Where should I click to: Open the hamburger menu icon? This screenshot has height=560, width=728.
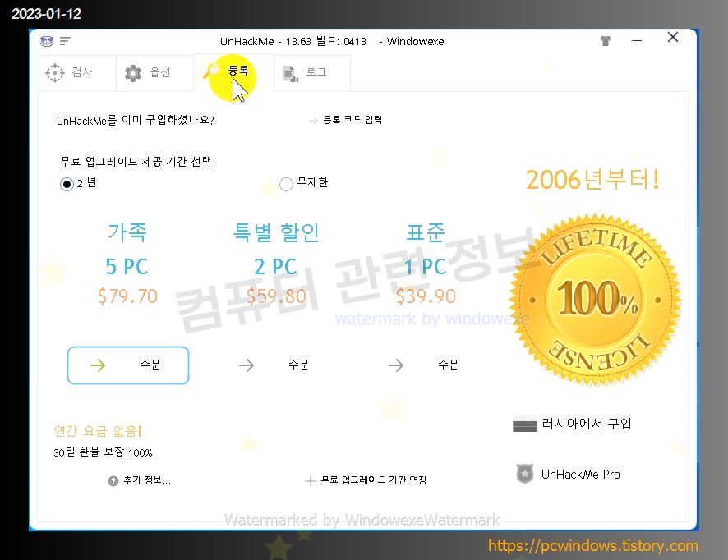tap(65, 41)
